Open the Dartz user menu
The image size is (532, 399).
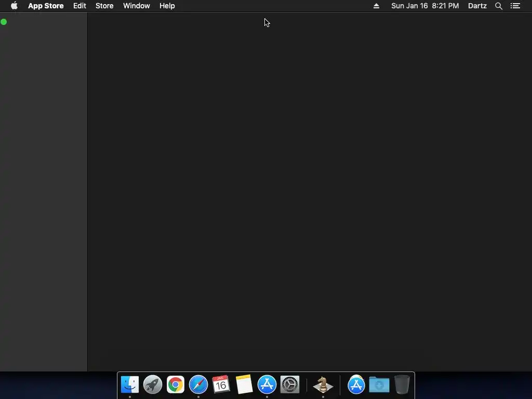(x=477, y=6)
